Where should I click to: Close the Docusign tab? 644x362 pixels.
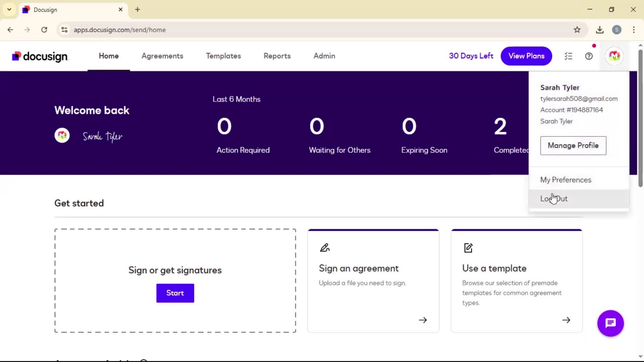(120, 9)
